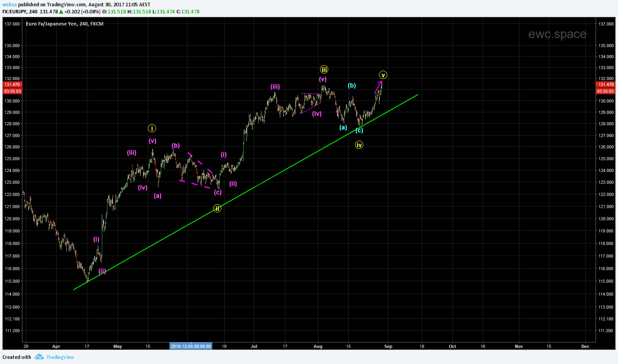Select the yellow circled wave v label
Screen dimensions: 618x364
tap(383, 75)
